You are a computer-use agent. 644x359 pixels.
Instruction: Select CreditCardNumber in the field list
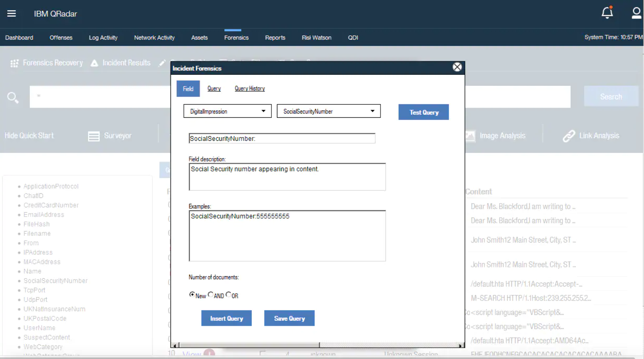point(51,205)
